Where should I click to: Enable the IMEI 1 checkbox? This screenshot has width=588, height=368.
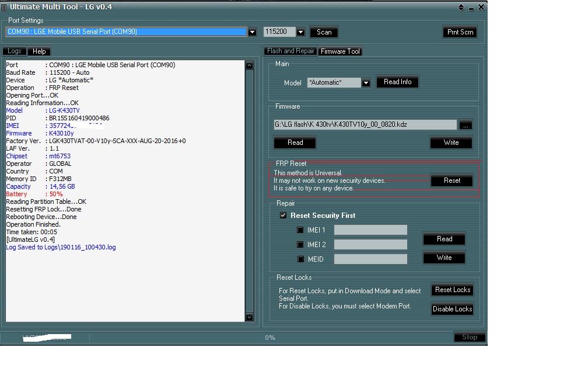300,230
